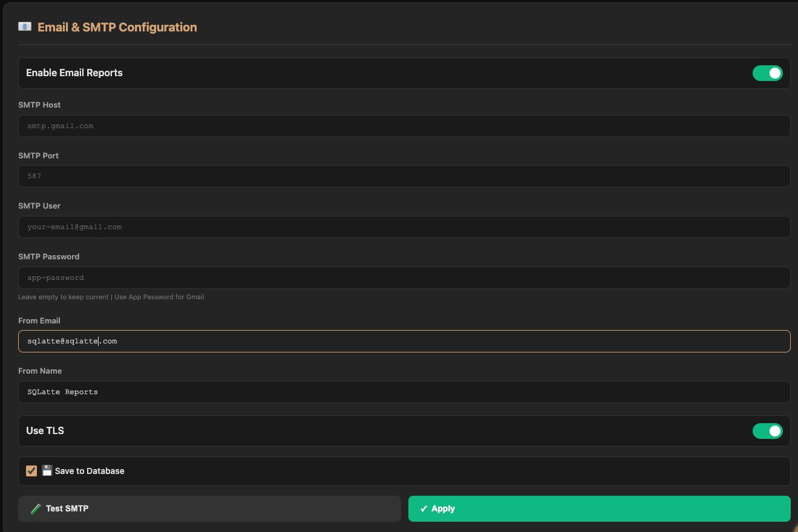This screenshot has width=798, height=532.
Task: Place cursor in From Email field
Action: (x=404, y=341)
